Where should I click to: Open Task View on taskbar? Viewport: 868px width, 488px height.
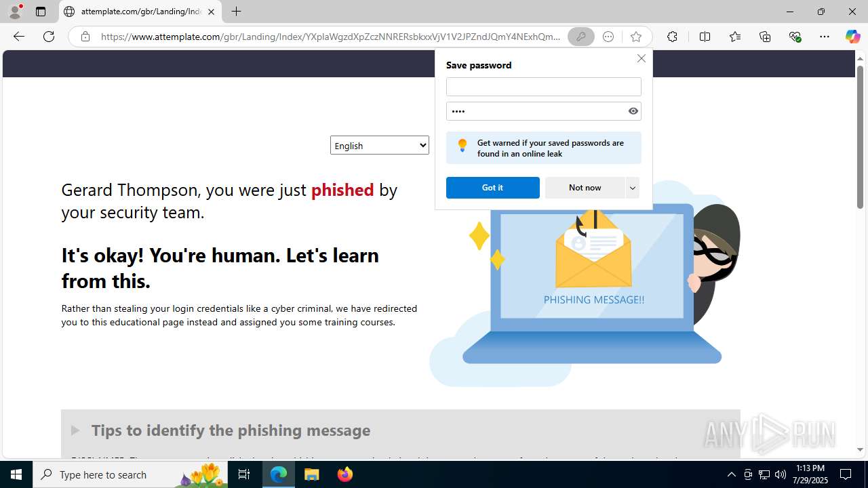pyautogui.click(x=244, y=474)
